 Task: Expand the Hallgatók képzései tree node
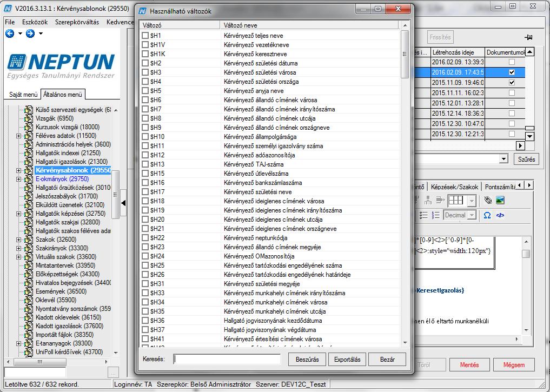point(18,214)
